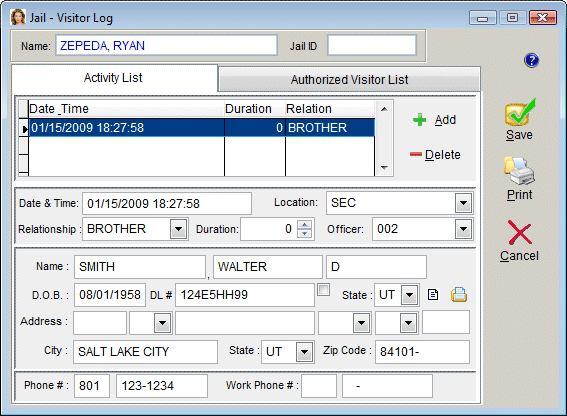Open the first Address direction dropdown
Viewport: 567px width, 416px height.
click(x=162, y=322)
